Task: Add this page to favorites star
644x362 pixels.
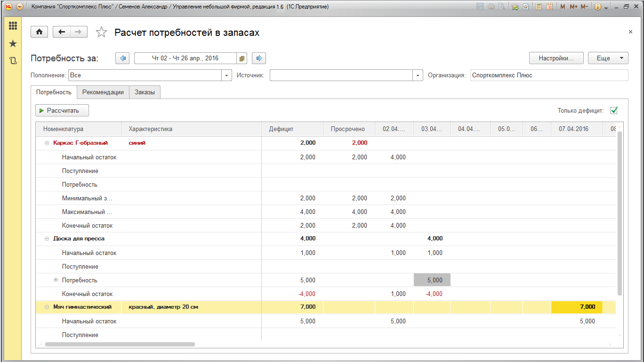Action: coord(101,32)
